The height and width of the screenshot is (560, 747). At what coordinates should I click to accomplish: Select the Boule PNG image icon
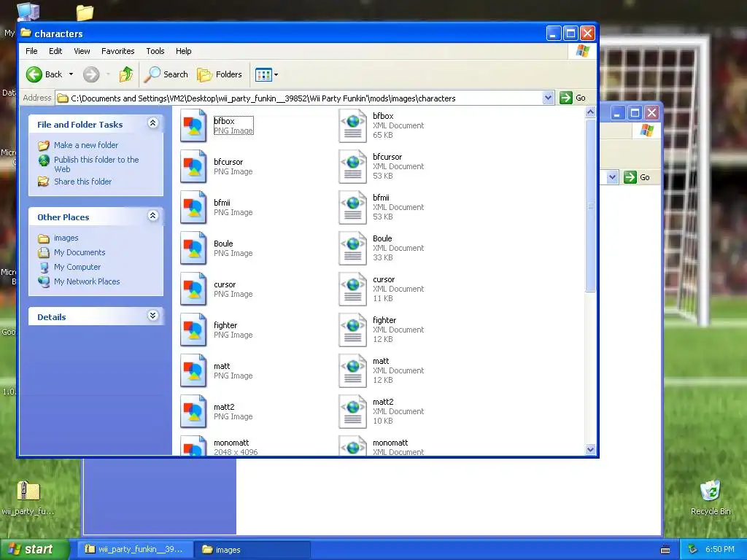point(193,248)
